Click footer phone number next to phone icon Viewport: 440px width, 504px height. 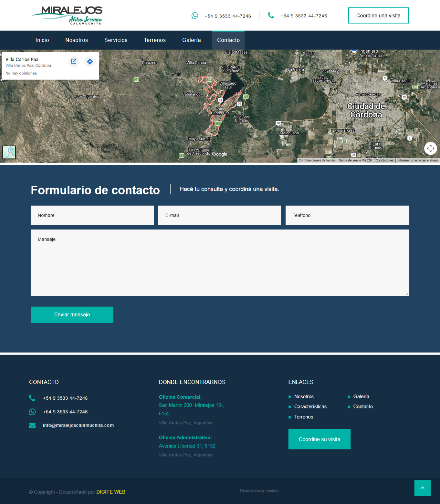65,398
